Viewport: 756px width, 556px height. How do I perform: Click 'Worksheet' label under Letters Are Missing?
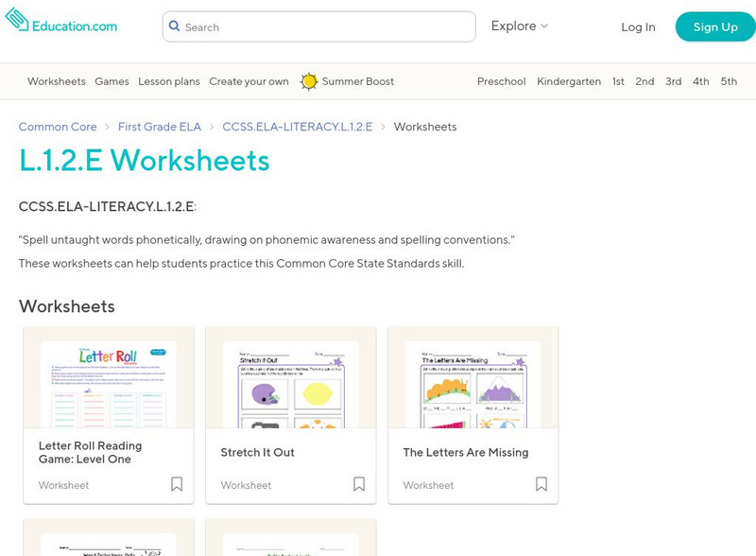coord(428,485)
